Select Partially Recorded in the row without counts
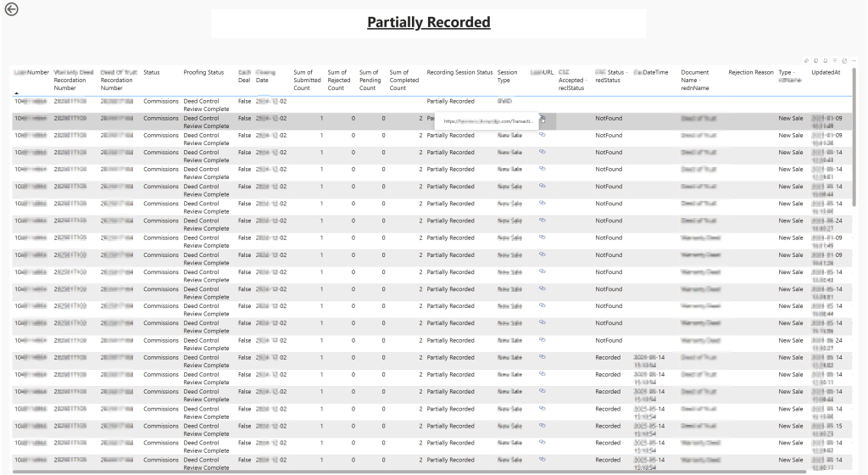Screen dimensions: 868x475 pyautogui.click(x=450, y=101)
